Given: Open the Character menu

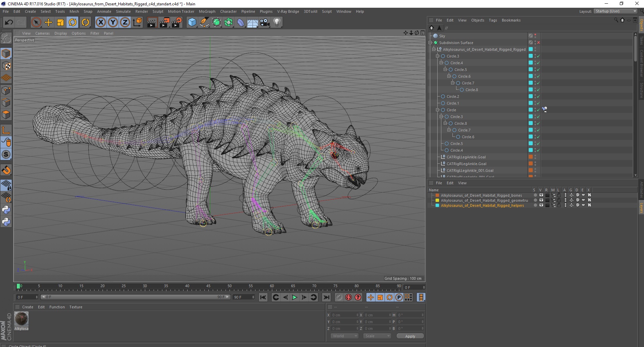Looking at the screenshot, I should point(228,11).
